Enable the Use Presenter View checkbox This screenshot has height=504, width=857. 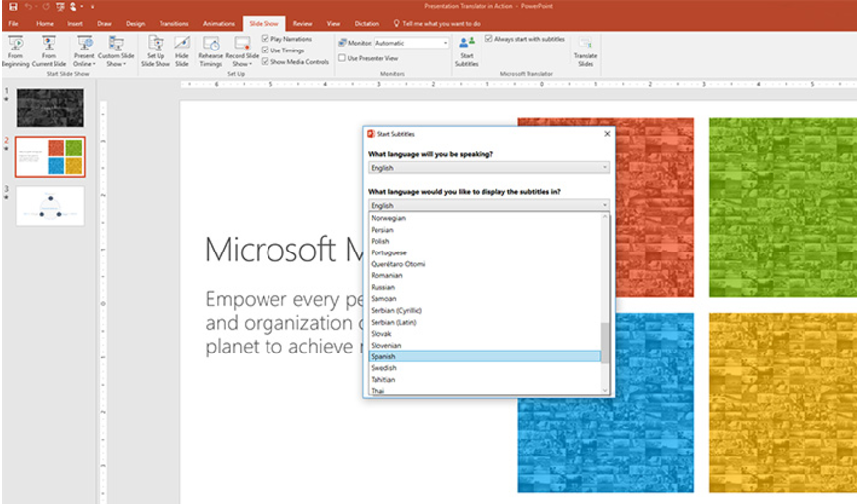pyautogui.click(x=342, y=57)
